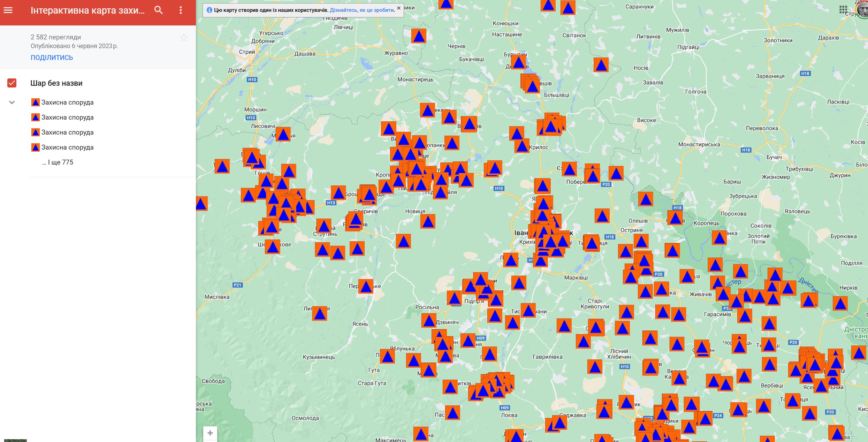Screen dimensions: 868x442
Task: Zoom in with the plus button
Action: click(x=210, y=433)
